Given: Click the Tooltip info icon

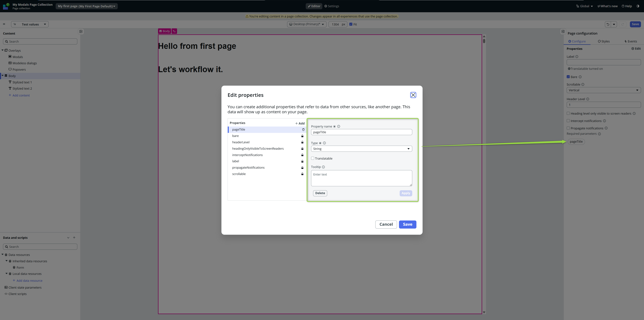Looking at the screenshot, I should (323, 167).
